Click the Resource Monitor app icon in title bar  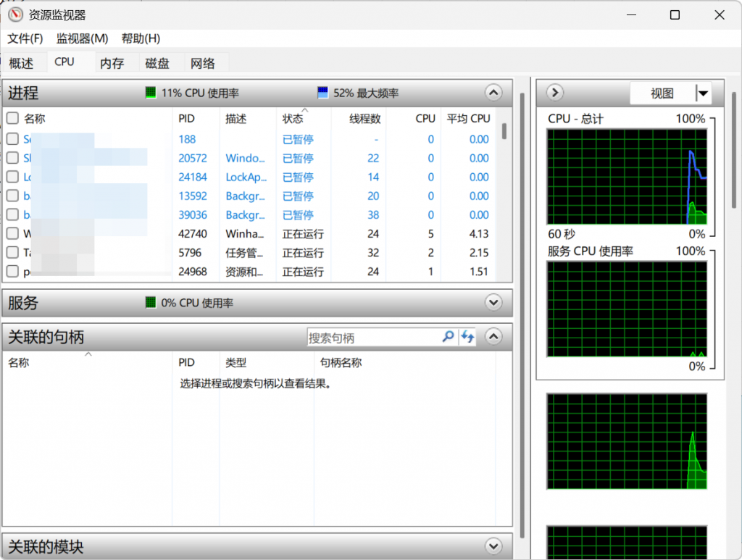click(15, 14)
